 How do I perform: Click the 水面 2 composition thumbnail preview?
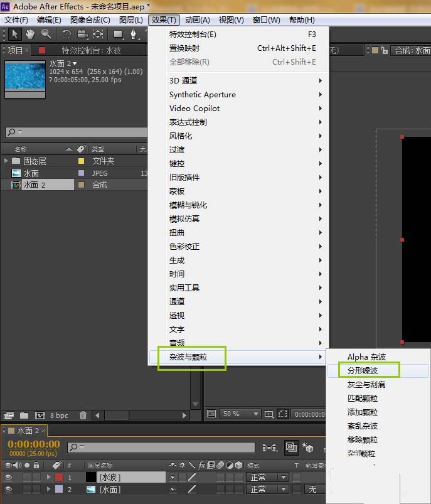point(25,78)
